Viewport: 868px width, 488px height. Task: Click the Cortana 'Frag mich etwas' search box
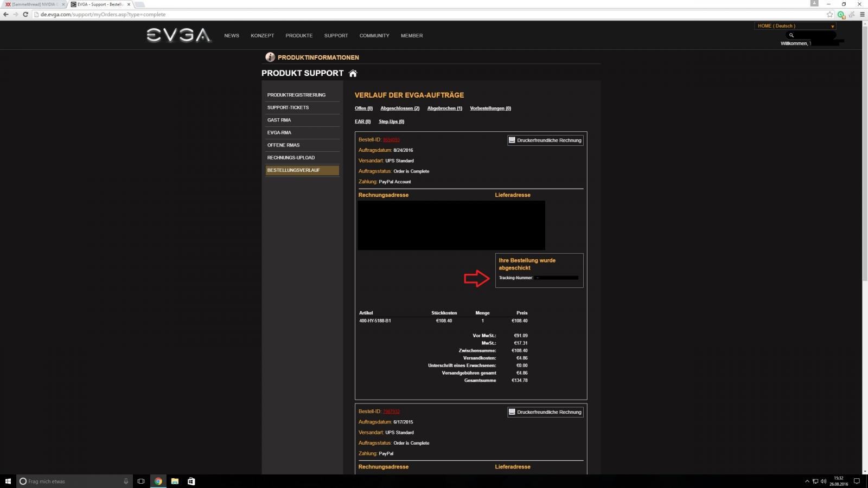click(74, 481)
